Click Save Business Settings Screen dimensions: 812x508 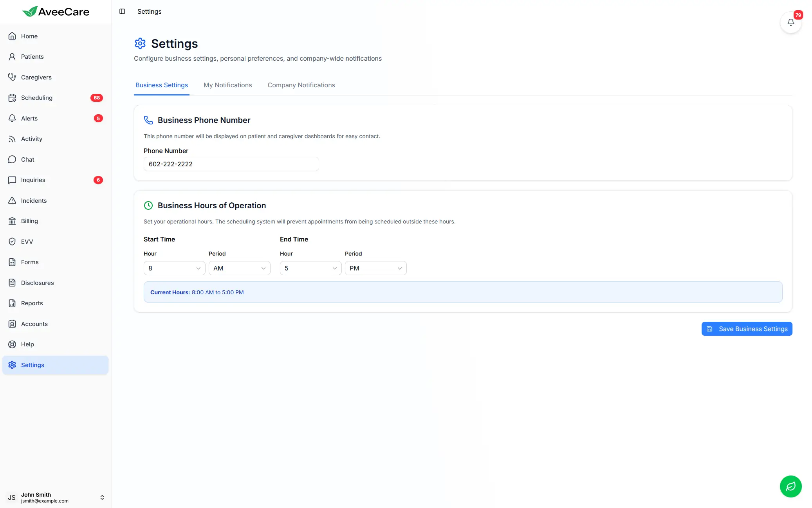pyautogui.click(x=746, y=329)
